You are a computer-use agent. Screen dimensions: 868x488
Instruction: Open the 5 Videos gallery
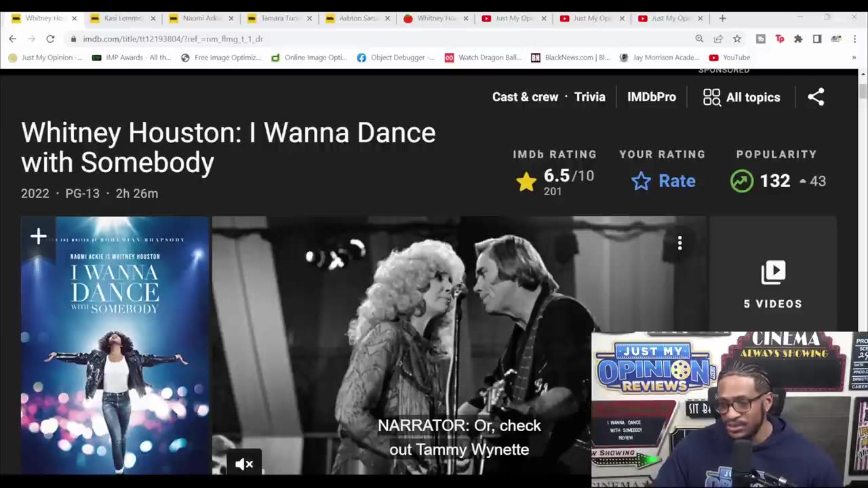(773, 285)
